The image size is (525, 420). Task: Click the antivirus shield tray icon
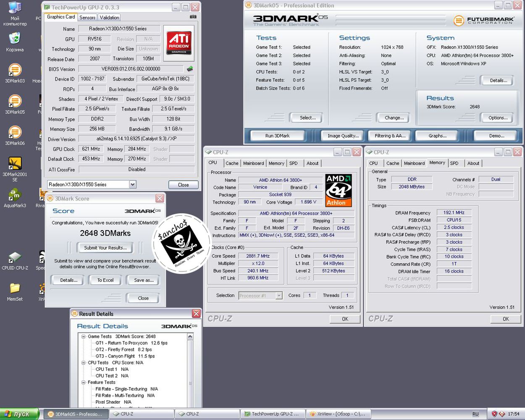pos(494,414)
